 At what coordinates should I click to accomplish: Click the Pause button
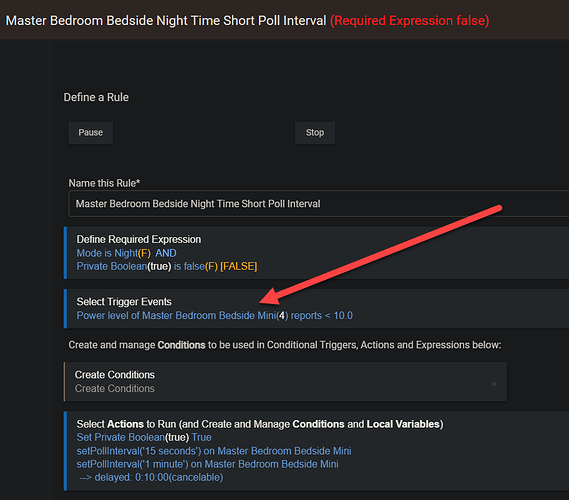[91, 133]
